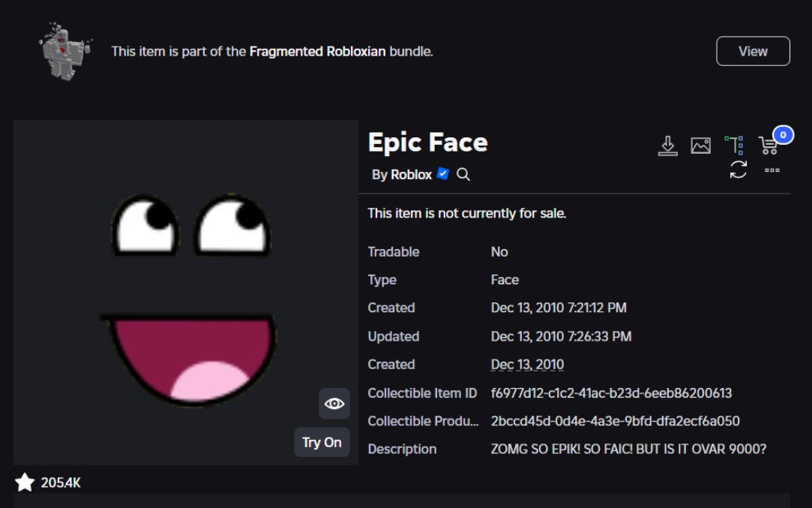Open the Fragmented Robloxian bundle link
Screen dimensions: 812x508
(x=317, y=51)
